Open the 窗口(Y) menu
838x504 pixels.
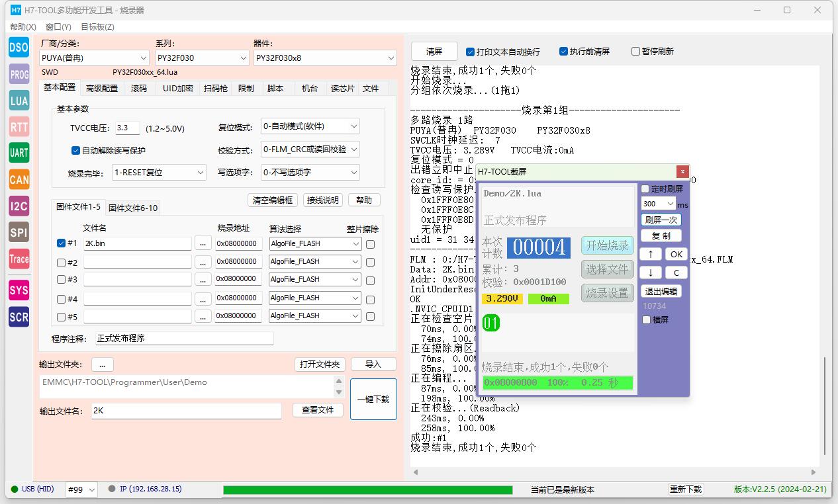tap(58, 27)
